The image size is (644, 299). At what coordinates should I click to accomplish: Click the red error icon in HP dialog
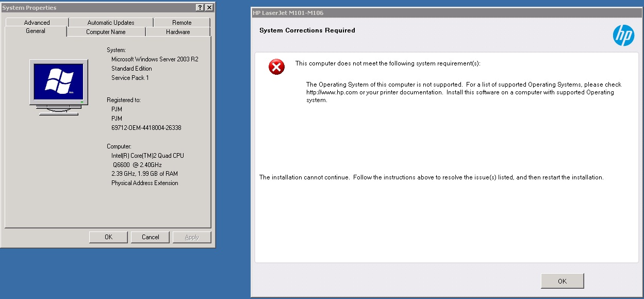click(x=277, y=67)
